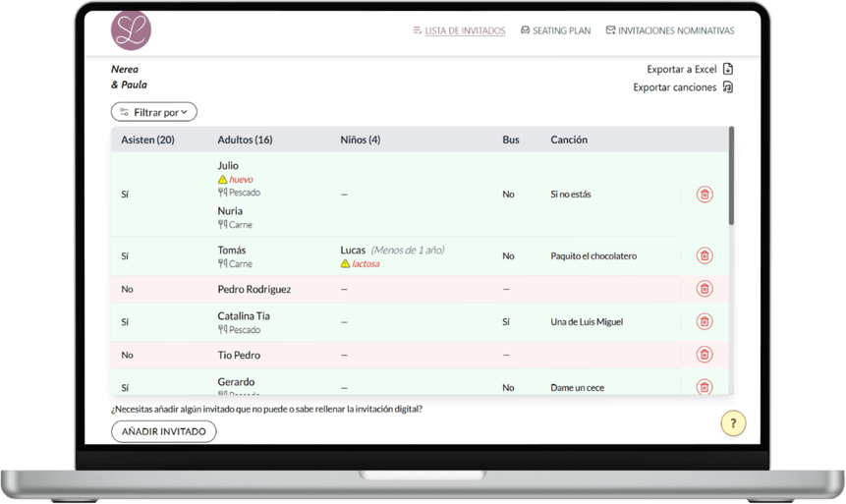This screenshot has height=504, width=846.
Task: Delete the Pedro Rodriguez row
Action: pyautogui.click(x=705, y=289)
